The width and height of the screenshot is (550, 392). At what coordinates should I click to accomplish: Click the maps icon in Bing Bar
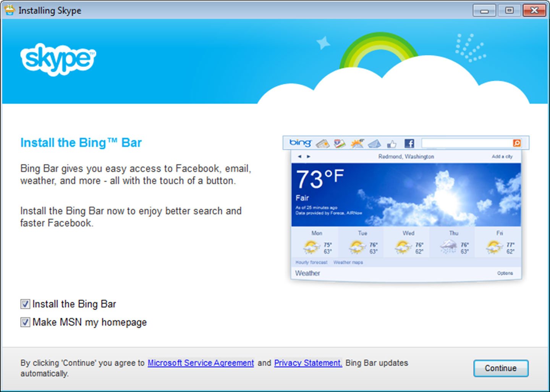click(x=340, y=144)
